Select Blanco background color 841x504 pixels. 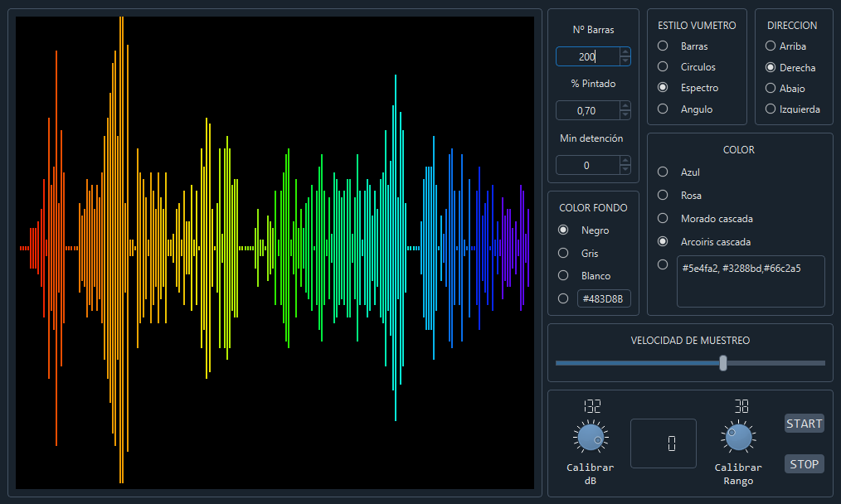[x=564, y=276]
